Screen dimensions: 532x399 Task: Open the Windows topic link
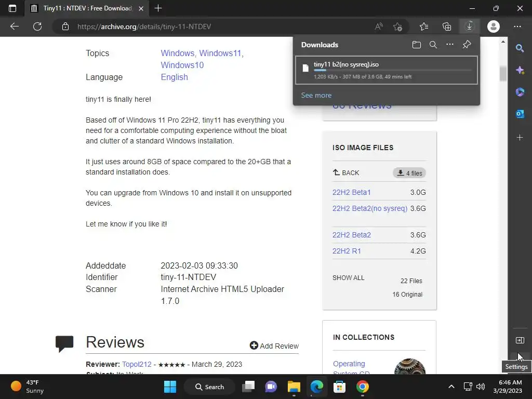(178, 54)
